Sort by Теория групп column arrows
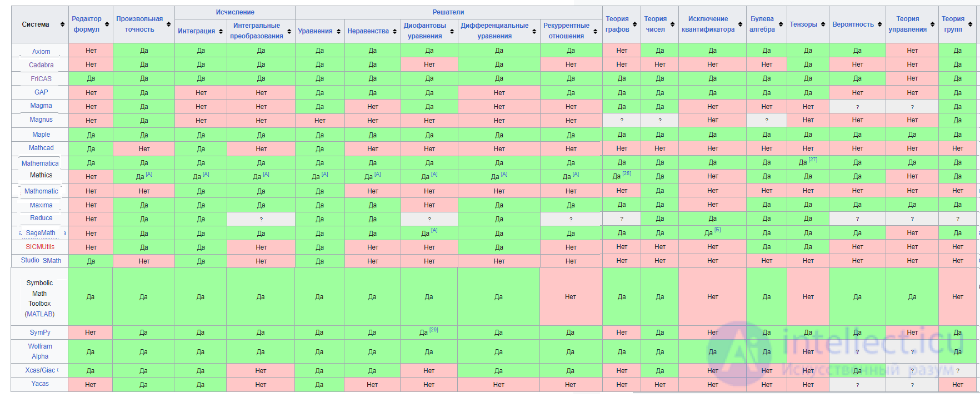 pyautogui.click(x=971, y=24)
